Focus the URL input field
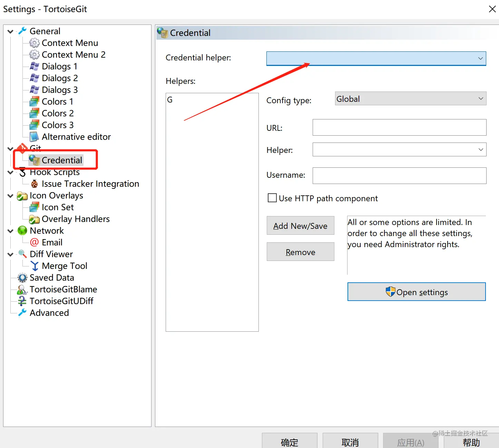This screenshot has height=448, width=499. point(400,127)
